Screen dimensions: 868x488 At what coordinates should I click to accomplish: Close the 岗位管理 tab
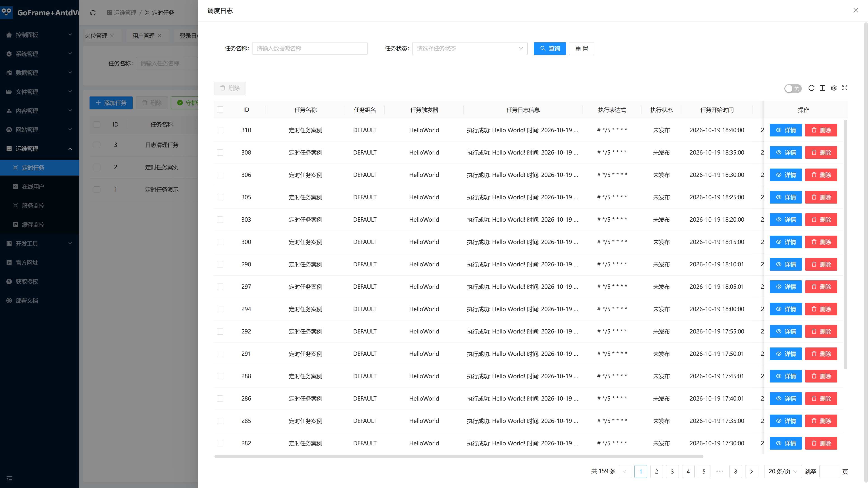pos(112,36)
